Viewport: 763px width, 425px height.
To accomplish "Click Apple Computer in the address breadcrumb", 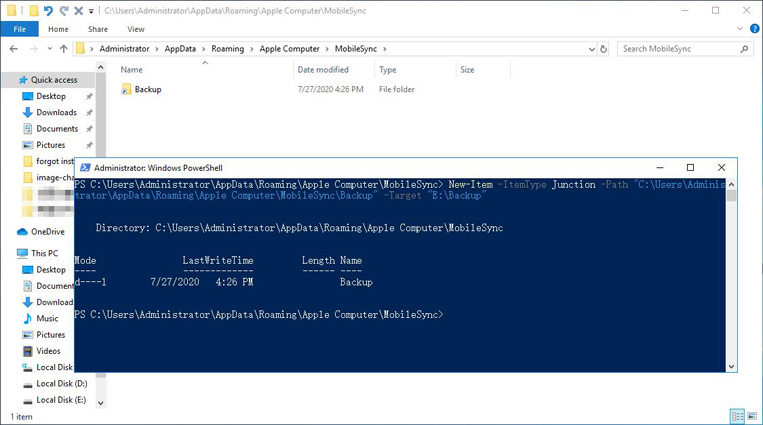I will [290, 49].
